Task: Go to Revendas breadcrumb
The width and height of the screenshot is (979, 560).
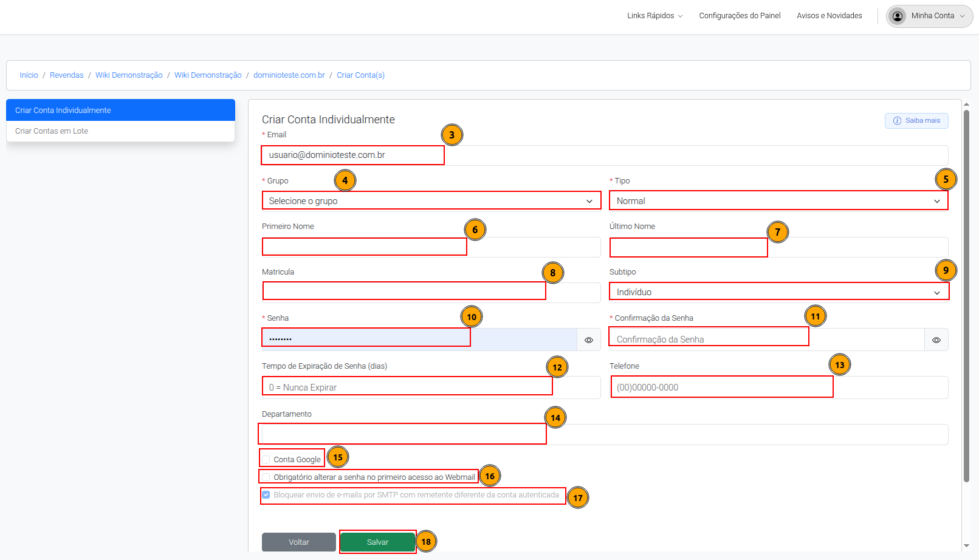Action: pos(67,75)
